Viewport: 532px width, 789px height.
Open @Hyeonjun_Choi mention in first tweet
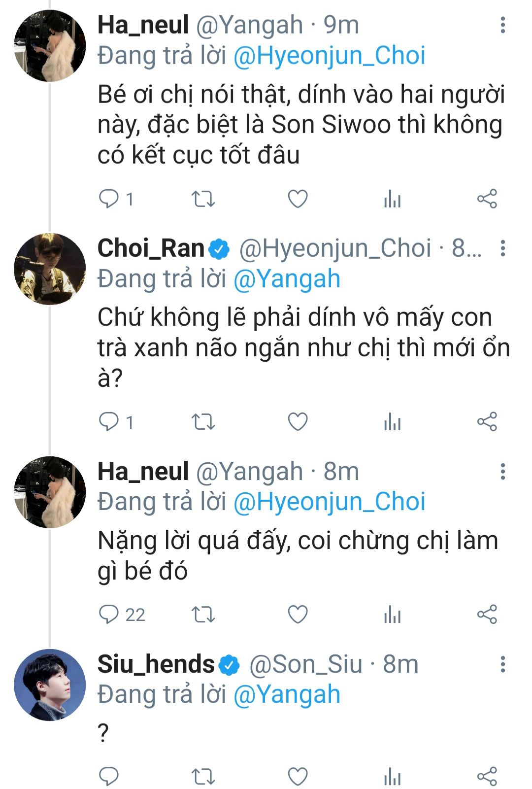329,56
